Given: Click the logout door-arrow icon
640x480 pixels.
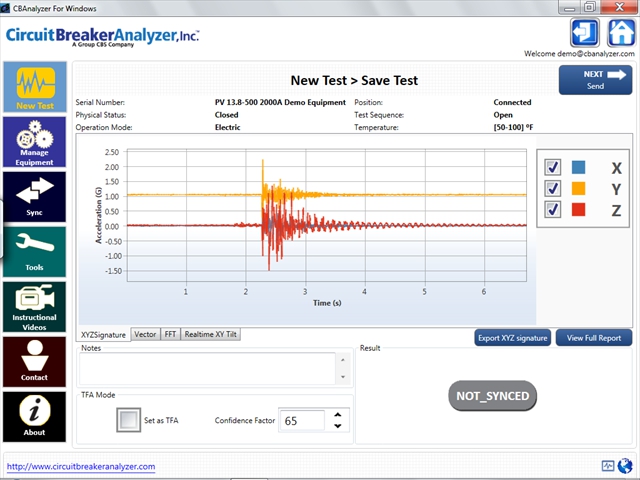Looking at the screenshot, I should point(584,33).
